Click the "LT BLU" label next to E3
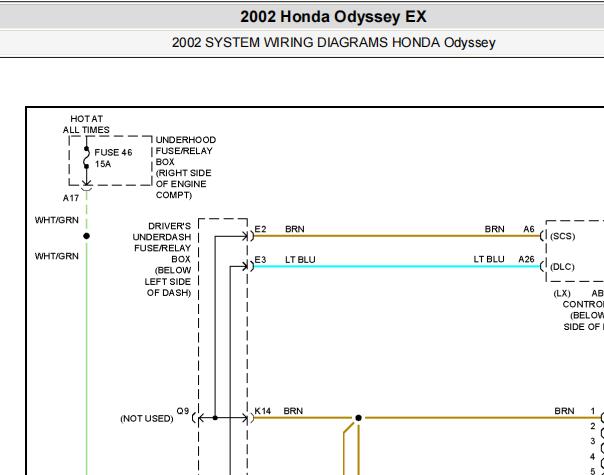The width and height of the screenshot is (604, 475). coord(300,260)
